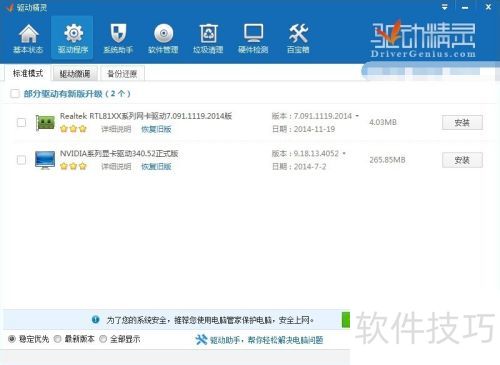Image resolution: width=500 pixels, height=365 pixels.
Task: Open 软件管理 disc icon
Action: pos(163,33)
